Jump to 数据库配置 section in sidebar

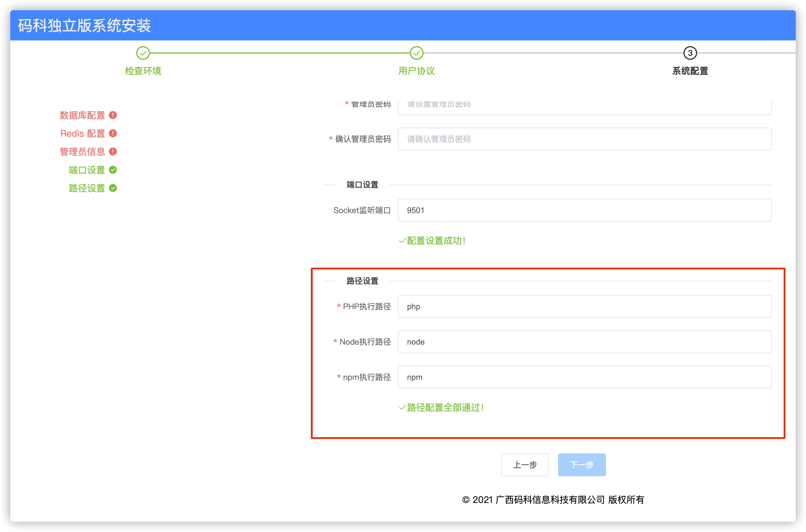pos(82,115)
